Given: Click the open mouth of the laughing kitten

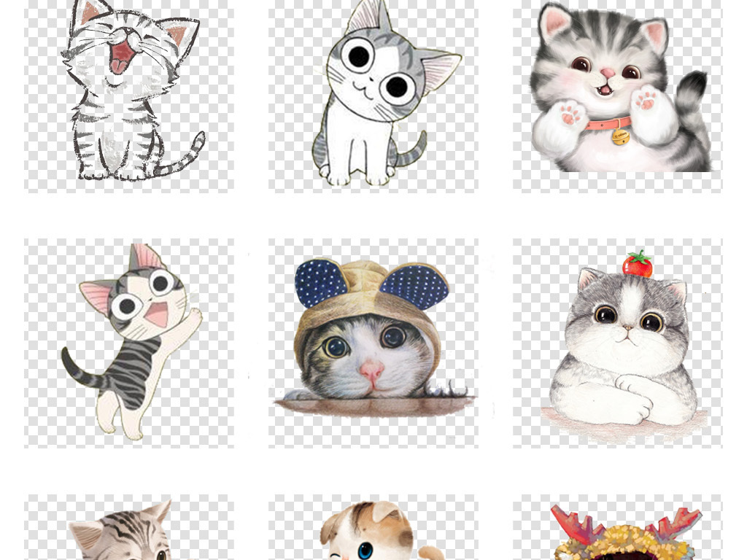Looking at the screenshot, I should point(121,55).
